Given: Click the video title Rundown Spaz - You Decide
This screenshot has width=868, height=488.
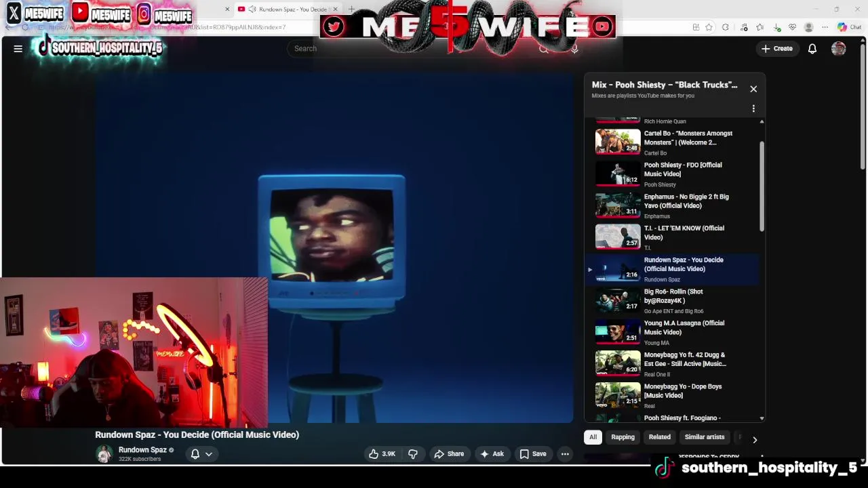Looking at the screenshot, I should [x=197, y=435].
